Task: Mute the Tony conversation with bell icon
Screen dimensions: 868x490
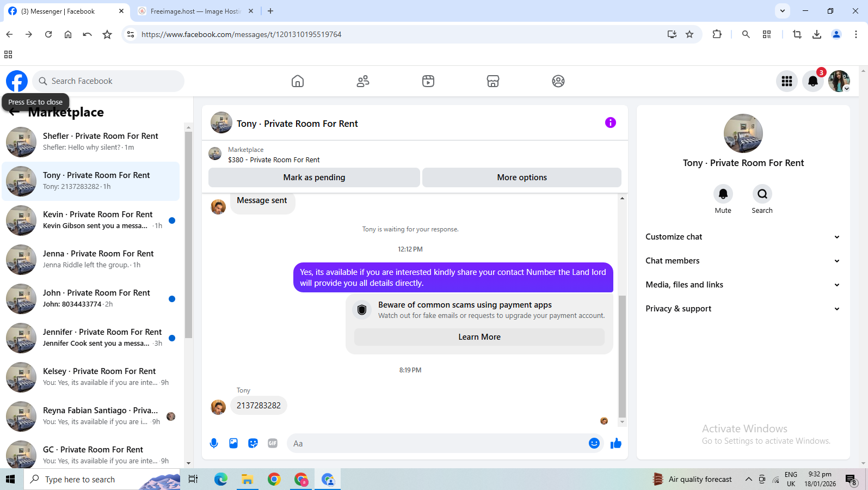Action: pos(723,194)
